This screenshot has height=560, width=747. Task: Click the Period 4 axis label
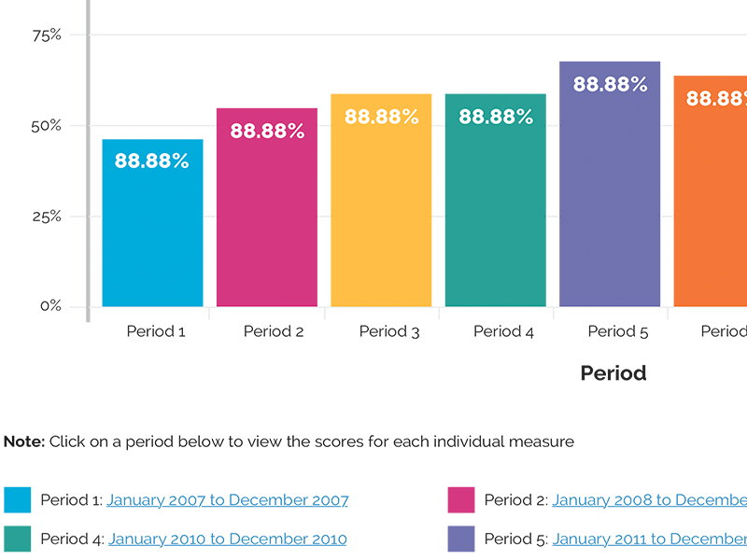click(503, 331)
